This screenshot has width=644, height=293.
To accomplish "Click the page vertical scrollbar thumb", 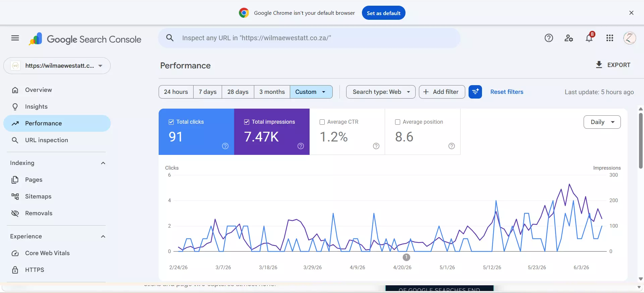I will click(641, 141).
